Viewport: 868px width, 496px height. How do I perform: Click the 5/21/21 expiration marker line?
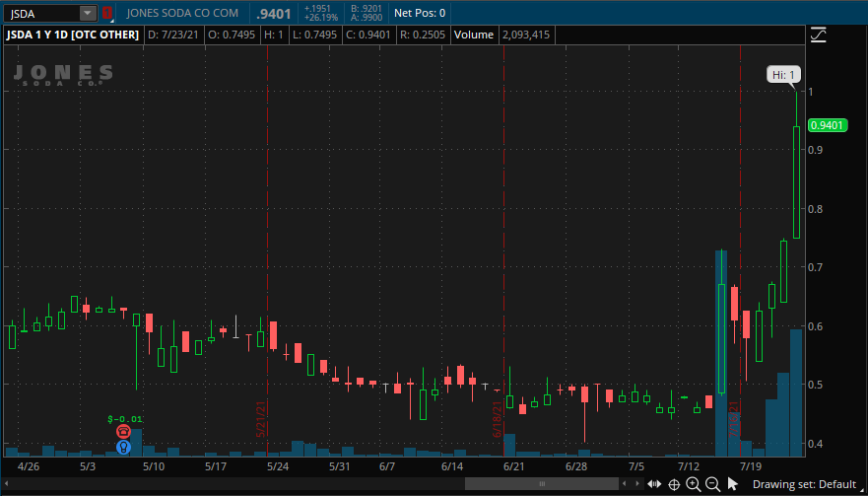(x=267, y=249)
